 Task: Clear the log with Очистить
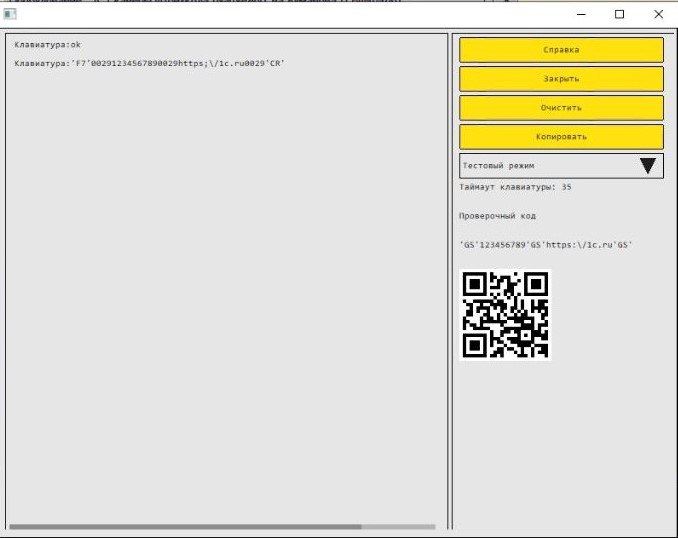point(561,108)
